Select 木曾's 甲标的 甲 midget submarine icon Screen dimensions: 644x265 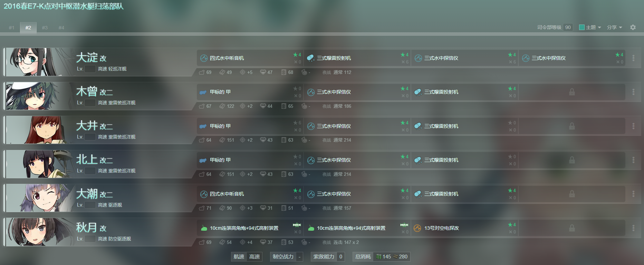pyautogui.click(x=203, y=92)
